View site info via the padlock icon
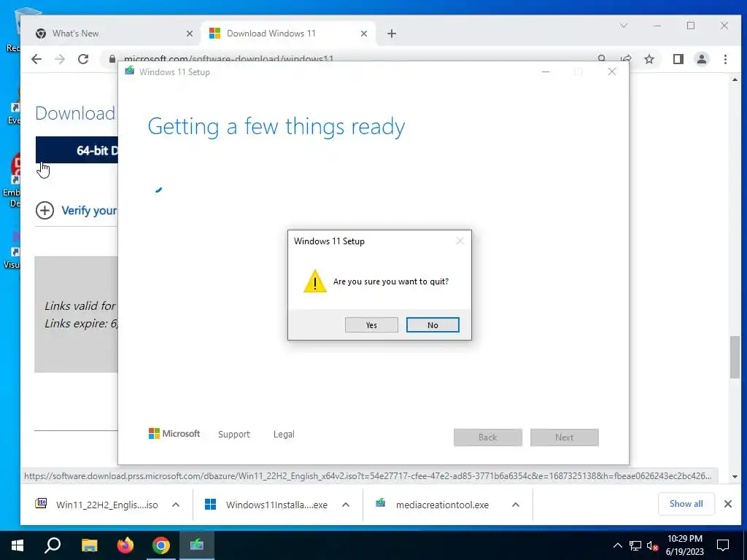Image resolution: width=747 pixels, height=560 pixels. point(112,58)
